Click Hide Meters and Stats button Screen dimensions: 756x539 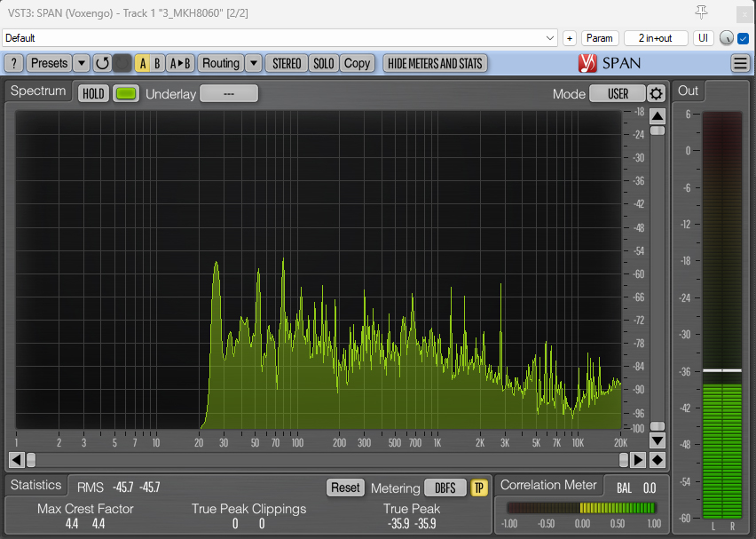pos(435,63)
